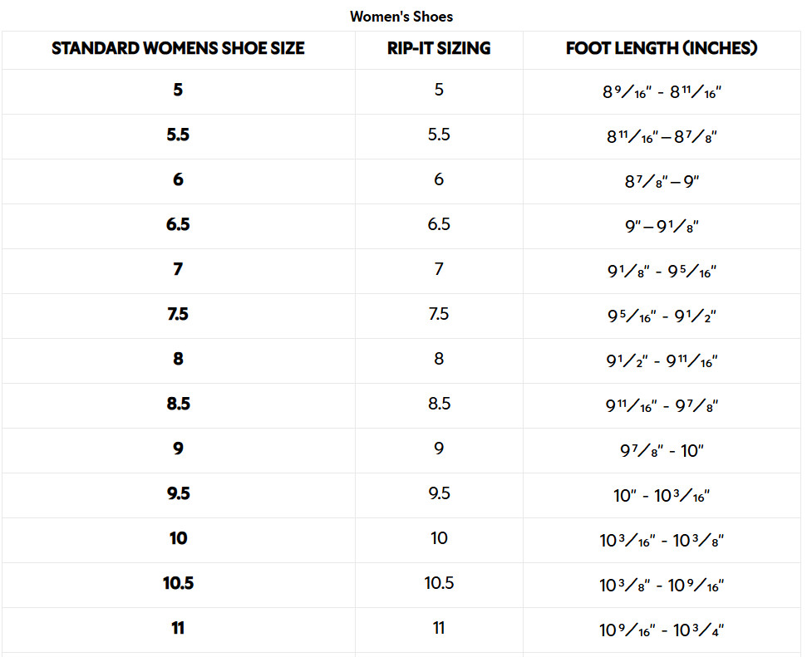This screenshot has width=812, height=657.
Task: Click the 10 3/8" - 10 9/16" foot length
Action: pos(662,586)
